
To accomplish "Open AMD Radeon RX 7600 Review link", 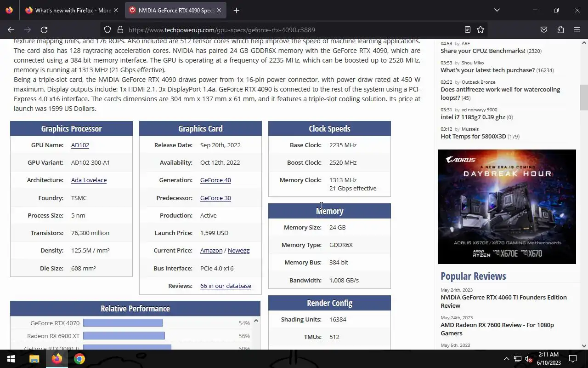I will [497, 329].
